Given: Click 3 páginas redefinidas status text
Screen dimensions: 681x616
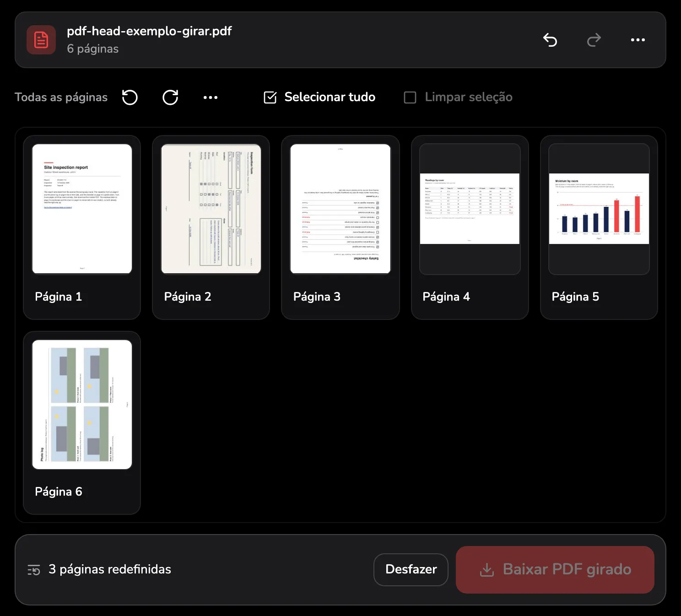Looking at the screenshot, I should coord(110,569).
